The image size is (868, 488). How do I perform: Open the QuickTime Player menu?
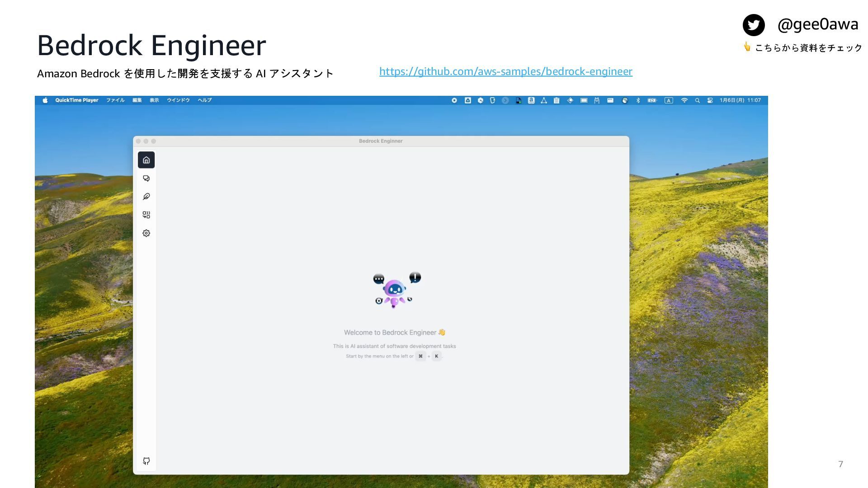[76, 100]
